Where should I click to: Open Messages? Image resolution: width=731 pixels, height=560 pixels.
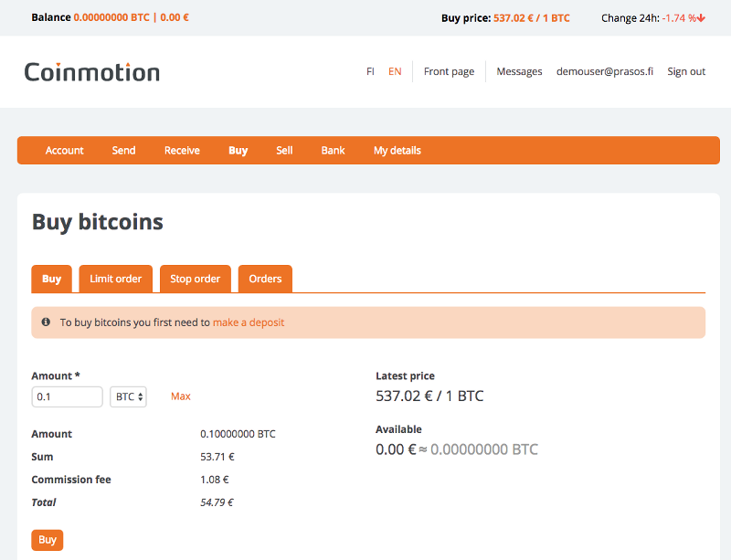(519, 71)
